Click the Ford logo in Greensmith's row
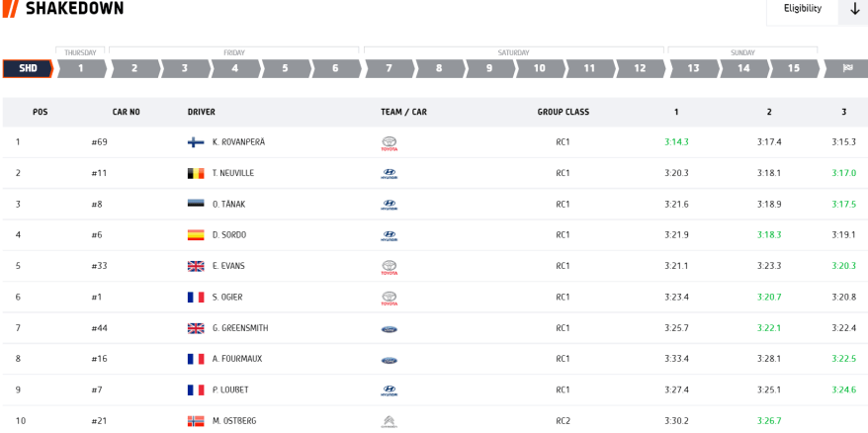 (389, 329)
